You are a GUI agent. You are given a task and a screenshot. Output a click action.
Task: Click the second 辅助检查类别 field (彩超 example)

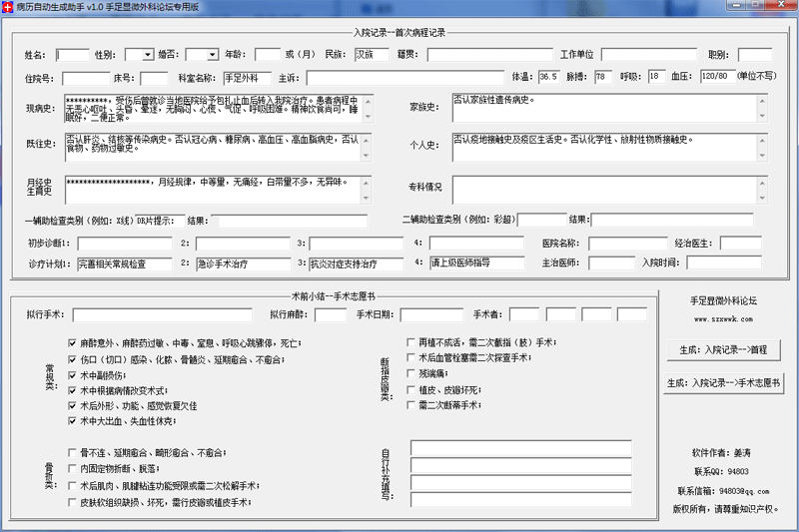point(541,220)
